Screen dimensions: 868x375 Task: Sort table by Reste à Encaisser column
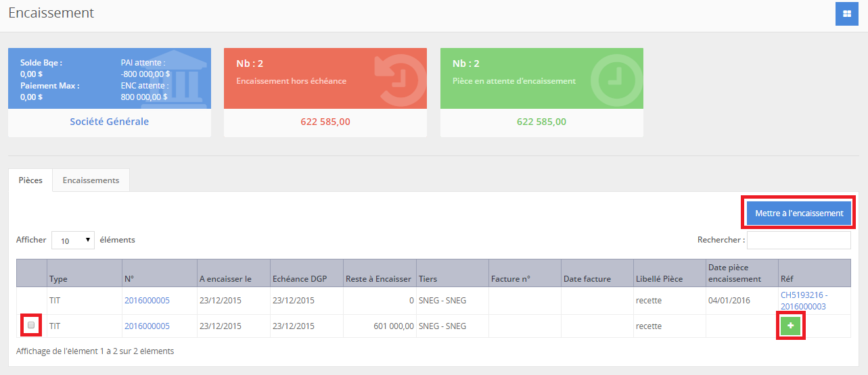pos(378,279)
